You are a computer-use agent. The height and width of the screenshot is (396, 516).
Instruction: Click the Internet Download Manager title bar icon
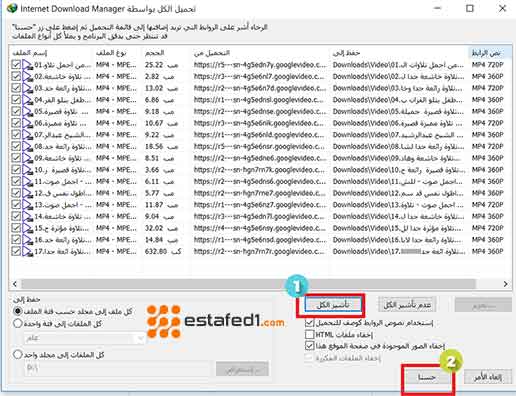[12, 8]
